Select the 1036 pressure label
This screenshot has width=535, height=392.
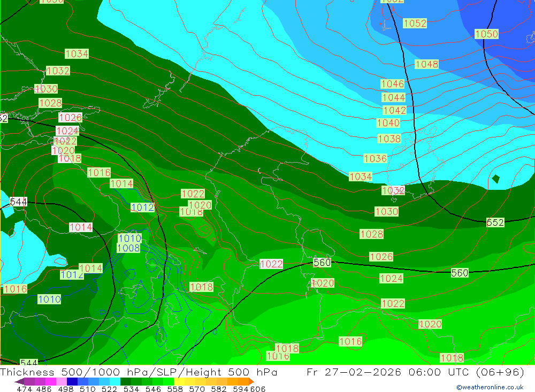376,158
